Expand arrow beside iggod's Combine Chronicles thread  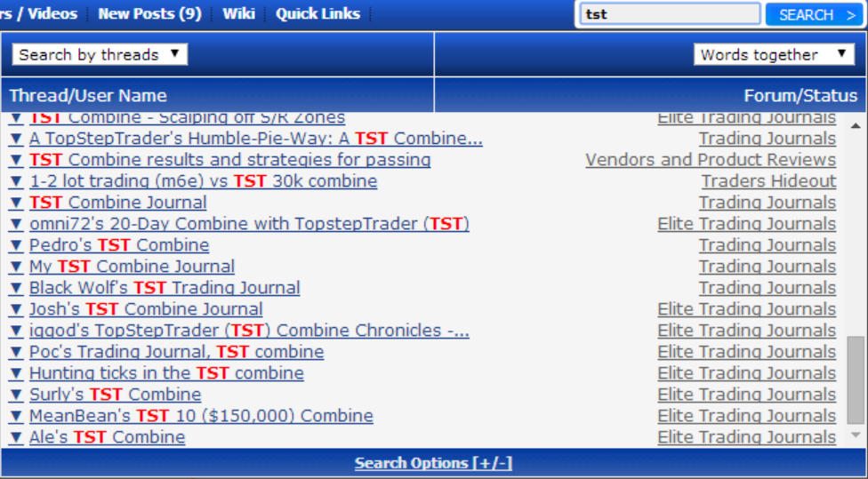pos(15,331)
